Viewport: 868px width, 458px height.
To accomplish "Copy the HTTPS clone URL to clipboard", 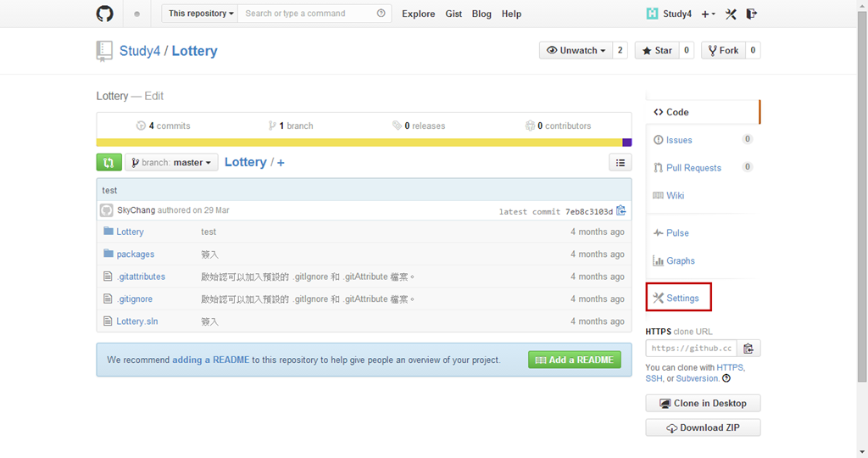I will coord(748,349).
